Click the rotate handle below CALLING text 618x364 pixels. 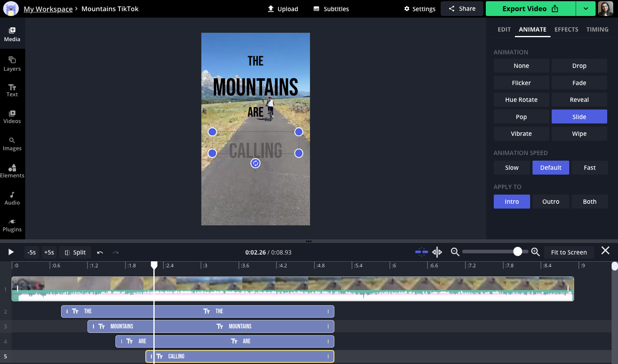point(255,163)
